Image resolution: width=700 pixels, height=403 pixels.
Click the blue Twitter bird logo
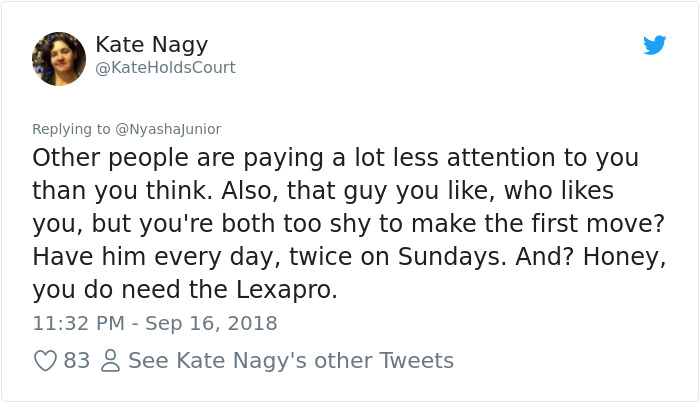(x=654, y=45)
